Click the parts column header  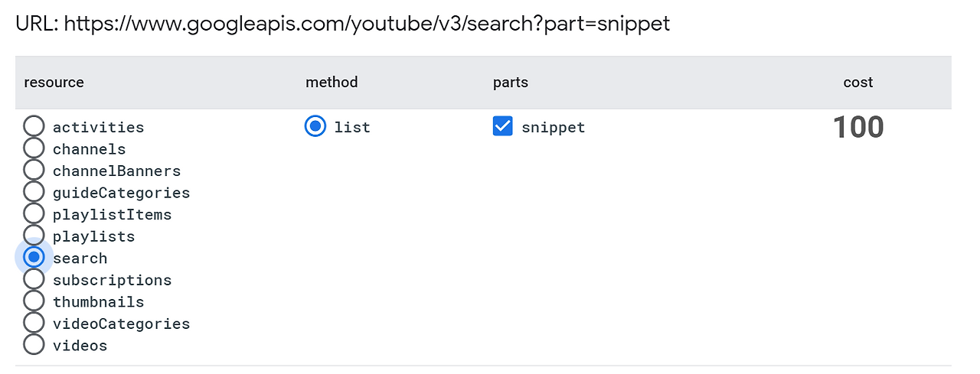coord(511,83)
